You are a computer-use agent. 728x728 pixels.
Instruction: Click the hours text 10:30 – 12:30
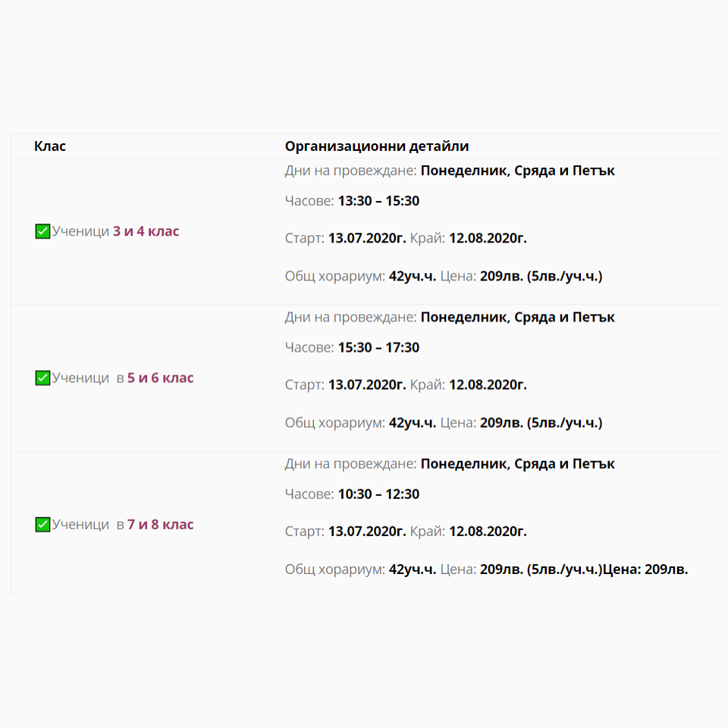coord(378,494)
